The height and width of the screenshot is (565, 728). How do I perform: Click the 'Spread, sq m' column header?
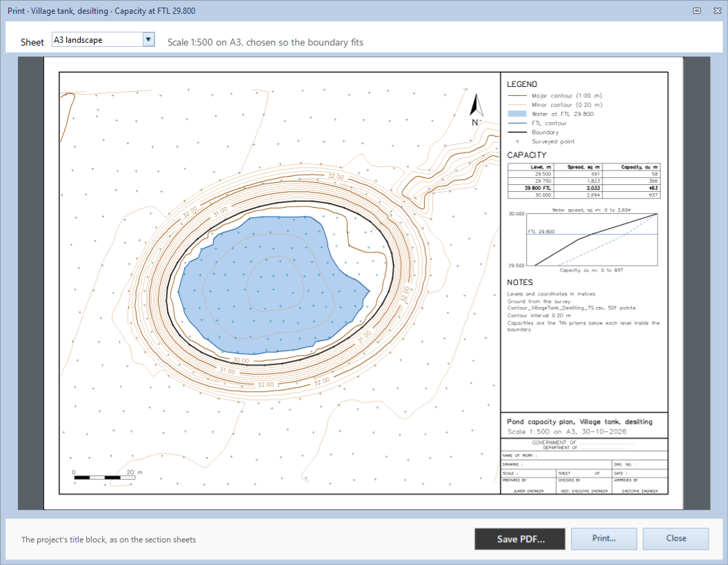point(577,167)
